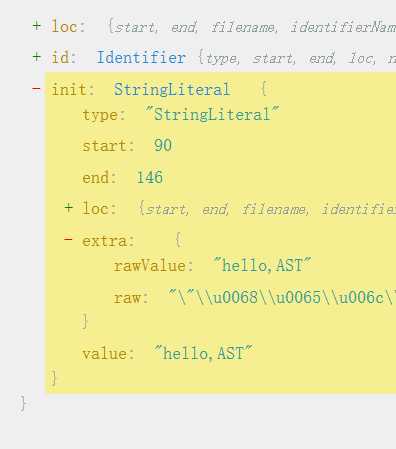Select the 'start:' property key

click(x=108, y=146)
